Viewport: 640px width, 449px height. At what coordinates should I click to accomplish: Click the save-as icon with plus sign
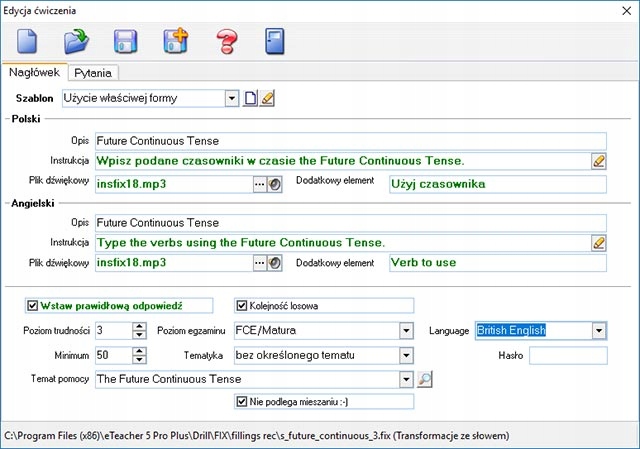point(175,42)
